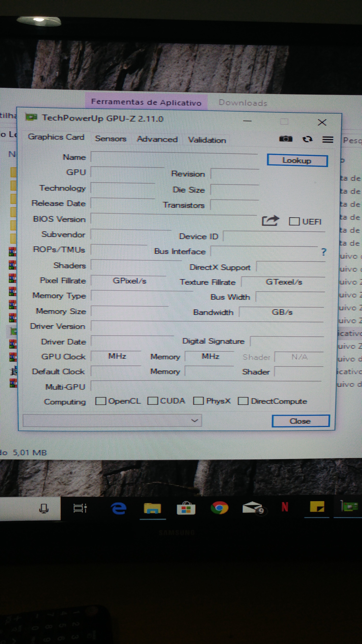The image size is (362, 644).
Task: Open the GPU selection dropdown
Action: point(112,420)
